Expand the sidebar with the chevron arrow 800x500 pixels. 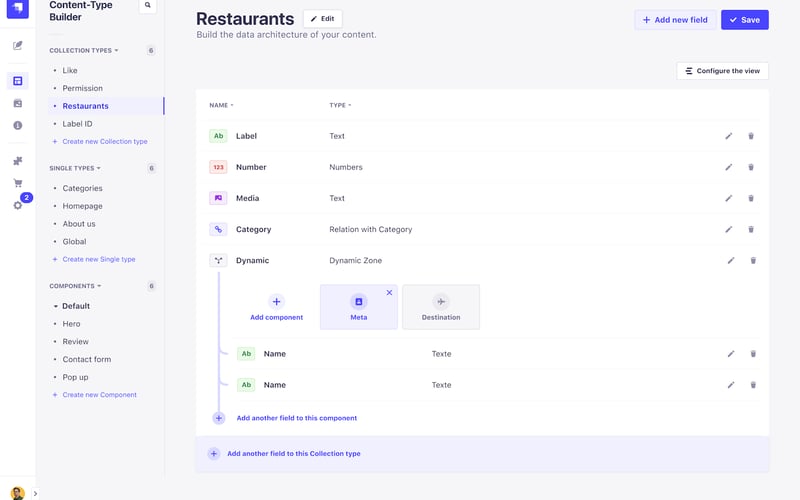[x=35, y=493]
